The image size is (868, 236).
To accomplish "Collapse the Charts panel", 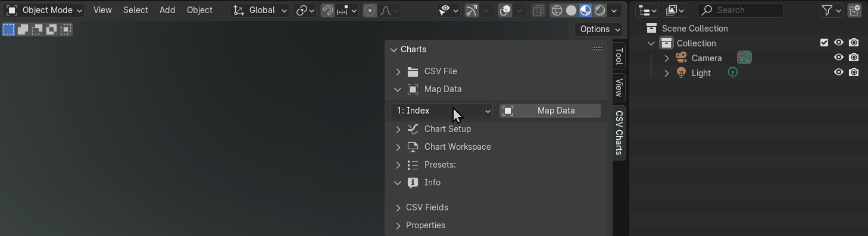I will click(394, 49).
